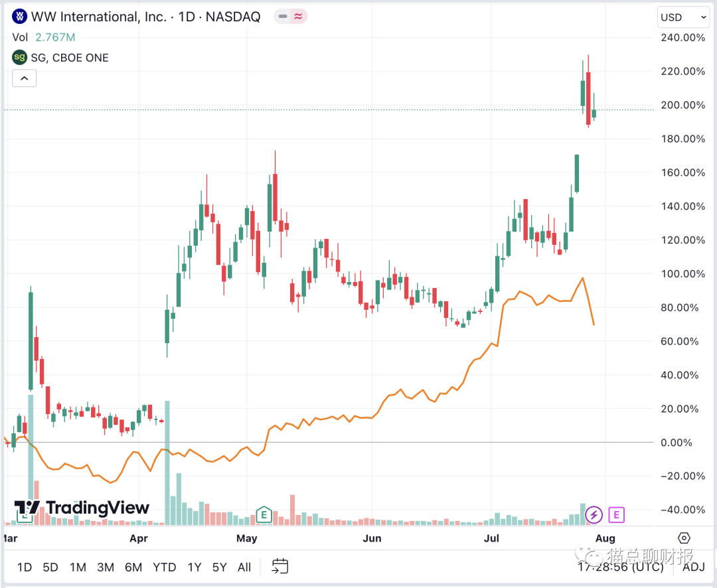717x588 pixels.
Task: Click the 160.00% price scale label
Action: tap(682, 173)
